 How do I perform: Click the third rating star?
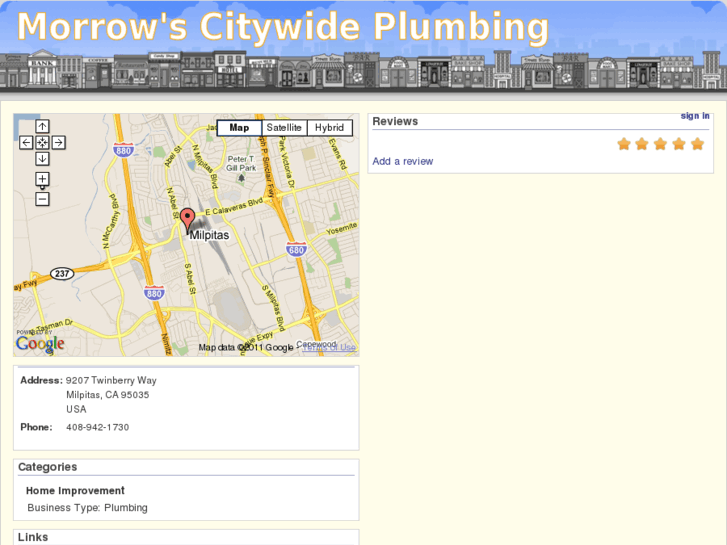660,144
